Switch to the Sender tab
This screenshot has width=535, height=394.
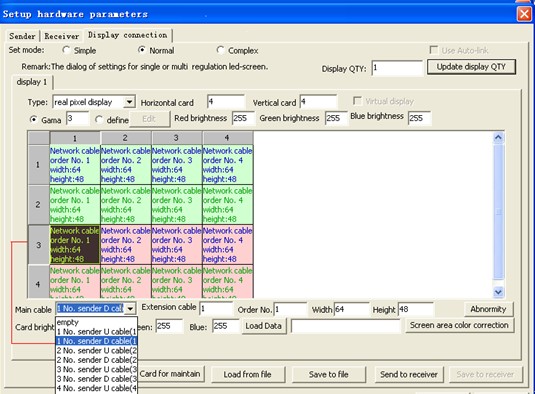(23, 36)
